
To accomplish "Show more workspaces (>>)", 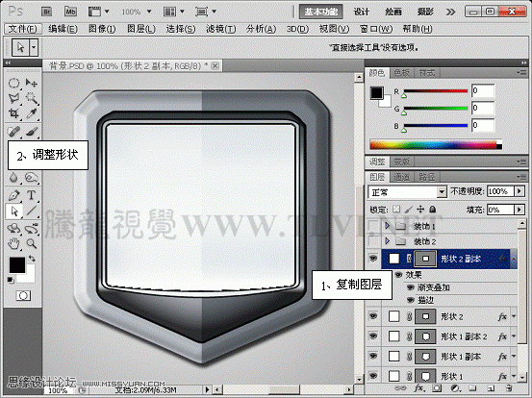I will [450, 12].
